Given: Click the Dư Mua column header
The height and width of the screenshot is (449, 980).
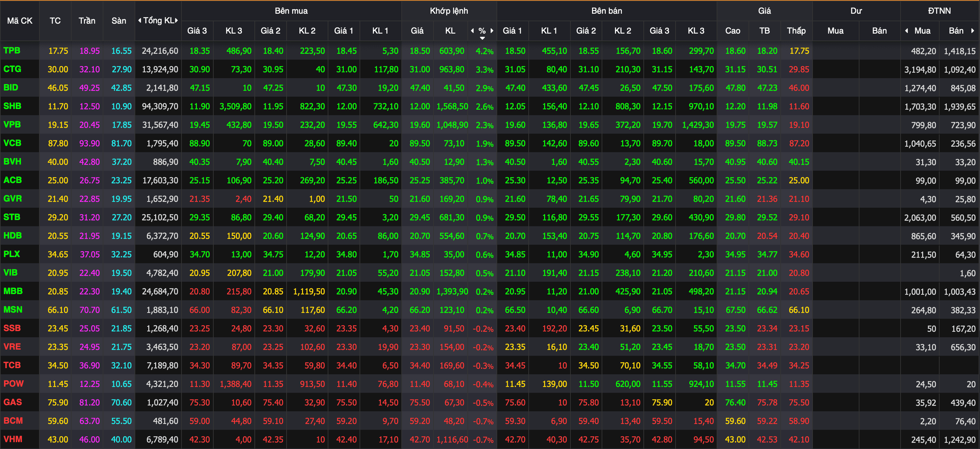Looking at the screenshot, I should 835,31.
